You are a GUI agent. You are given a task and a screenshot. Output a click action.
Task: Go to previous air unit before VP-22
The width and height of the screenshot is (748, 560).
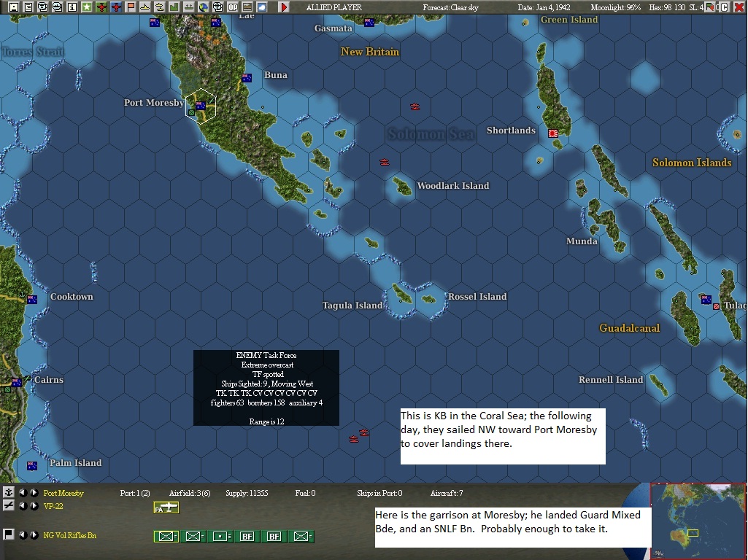coord(23,506)
